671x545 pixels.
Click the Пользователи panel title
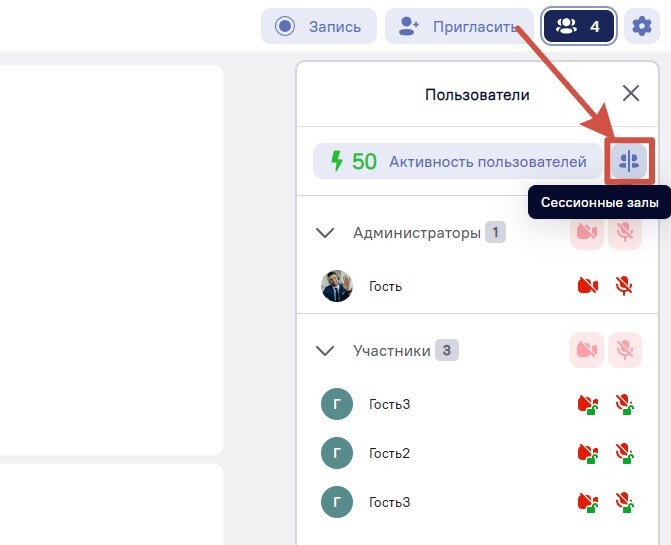click(477, 95)
